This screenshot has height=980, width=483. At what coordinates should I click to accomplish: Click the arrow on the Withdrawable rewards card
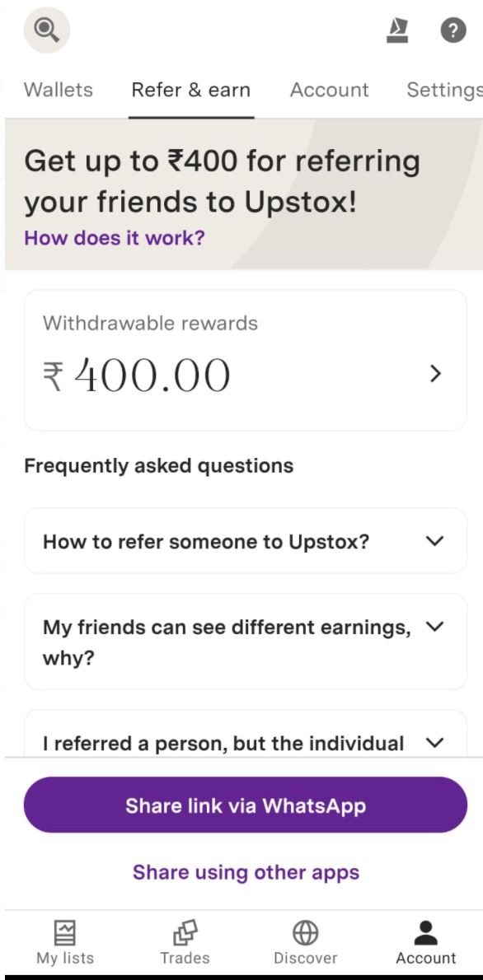[x=435, y=374]
